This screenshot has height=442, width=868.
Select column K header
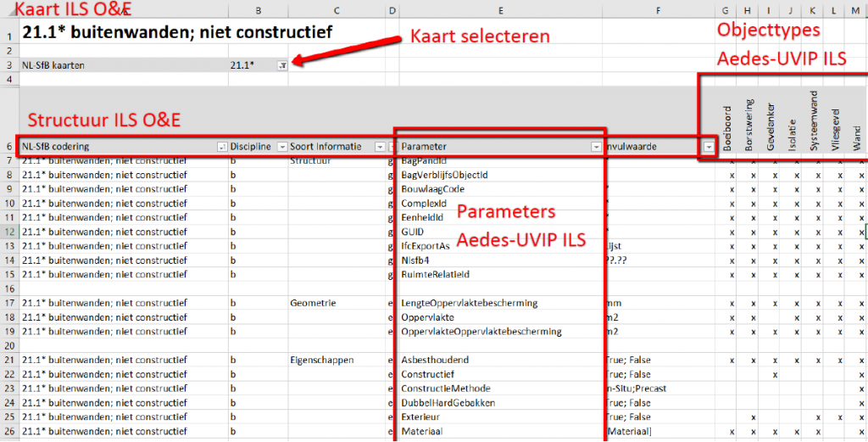coord(812,11)
